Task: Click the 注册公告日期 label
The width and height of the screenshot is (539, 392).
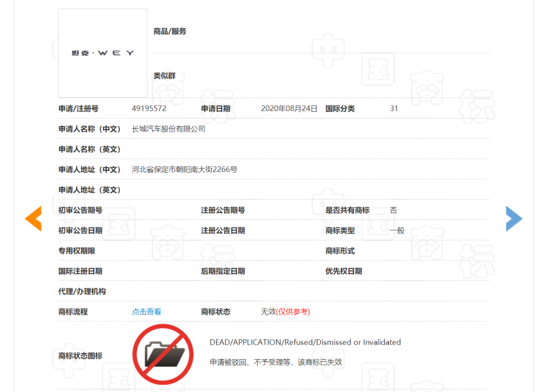Action: pyautogui.click(x=223, y=230)
